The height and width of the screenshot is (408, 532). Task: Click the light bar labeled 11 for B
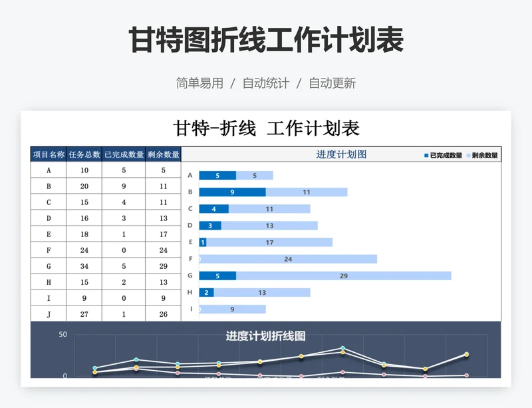[307, 192]
